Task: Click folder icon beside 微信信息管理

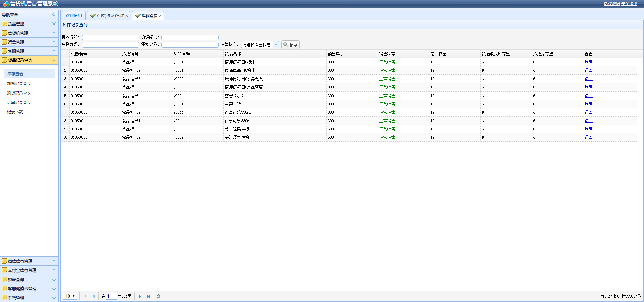Action: [x=5, y=261]
